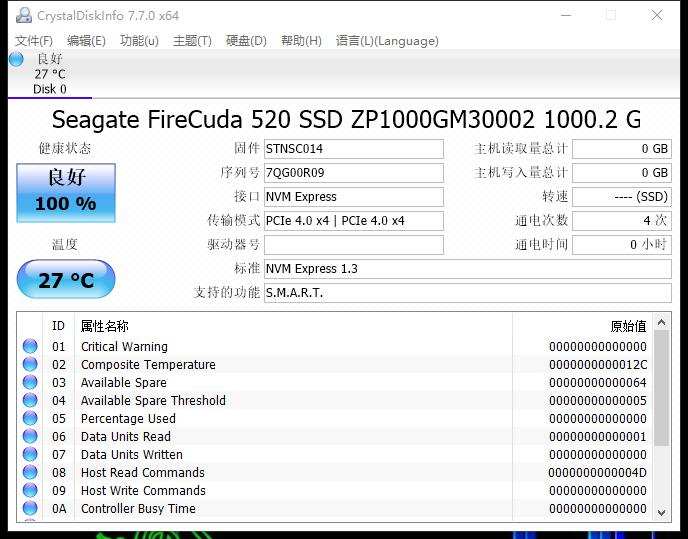
Task: Click the standard field NVM Express 1.3
Action: [468, 269]
